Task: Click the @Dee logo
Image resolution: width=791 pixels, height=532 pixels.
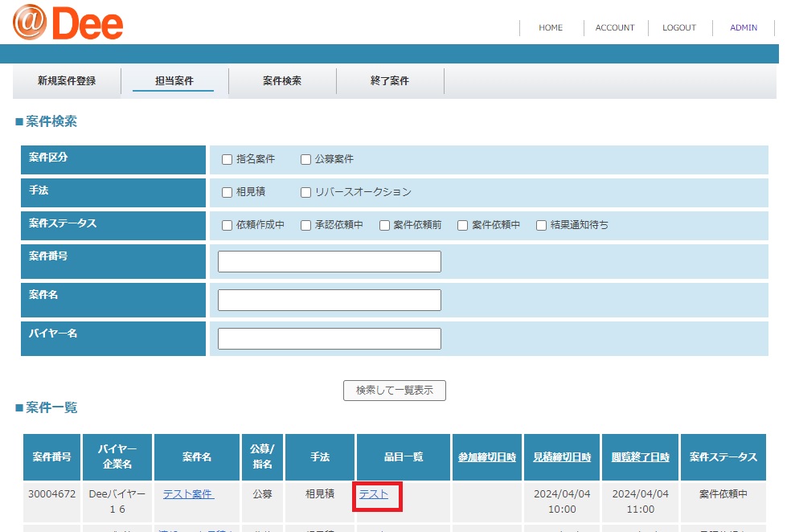Action: (x=68, y=23)
